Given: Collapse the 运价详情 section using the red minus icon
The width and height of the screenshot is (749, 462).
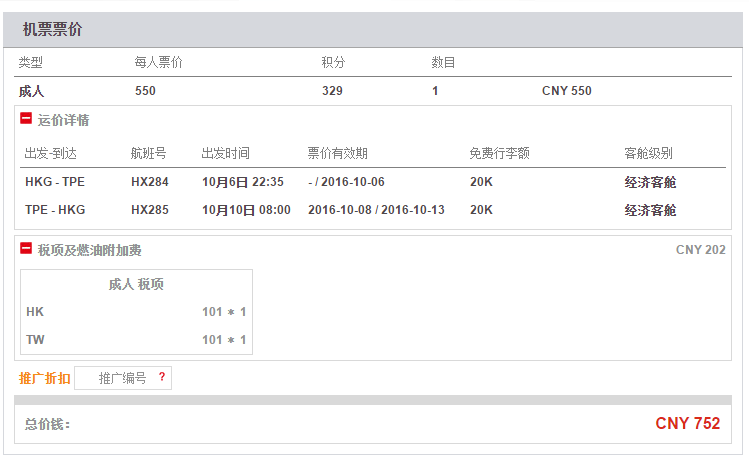Looking at the screenshot, I should 26,118.
